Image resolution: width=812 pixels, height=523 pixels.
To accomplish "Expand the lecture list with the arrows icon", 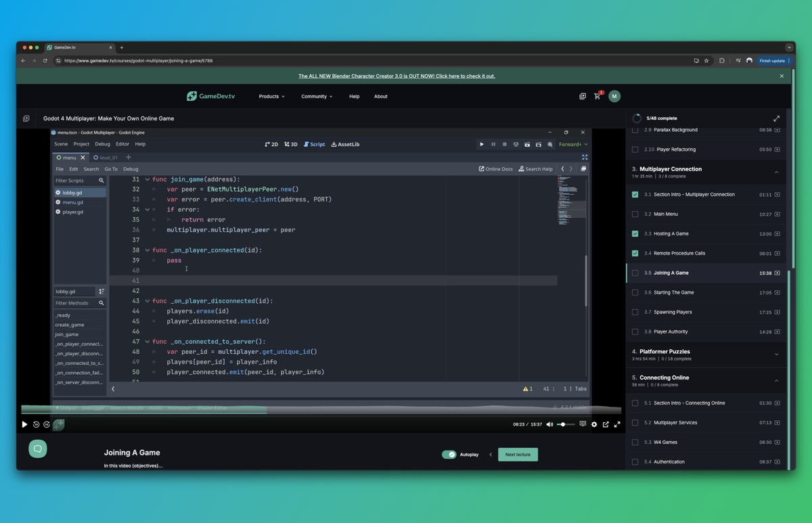I will [776, 118].
